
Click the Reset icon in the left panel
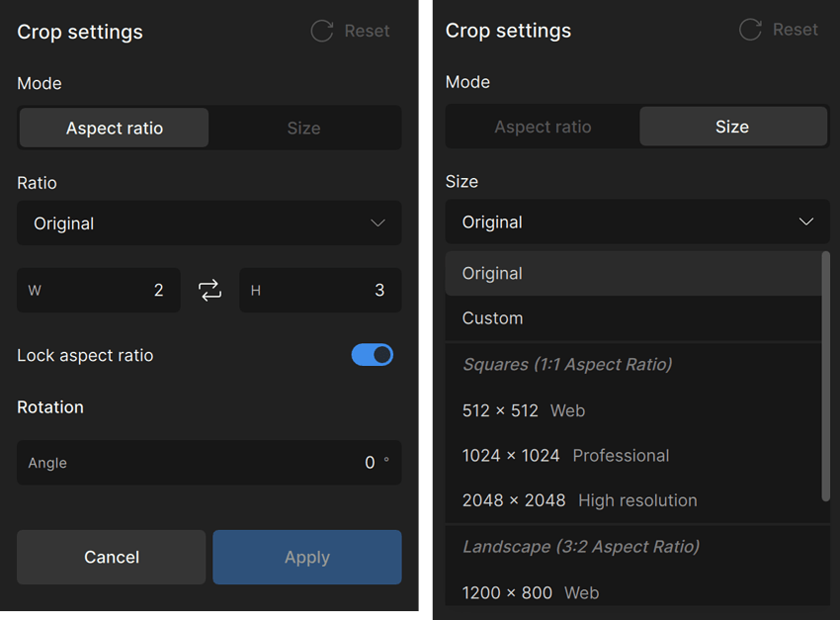tap(321, 31)
